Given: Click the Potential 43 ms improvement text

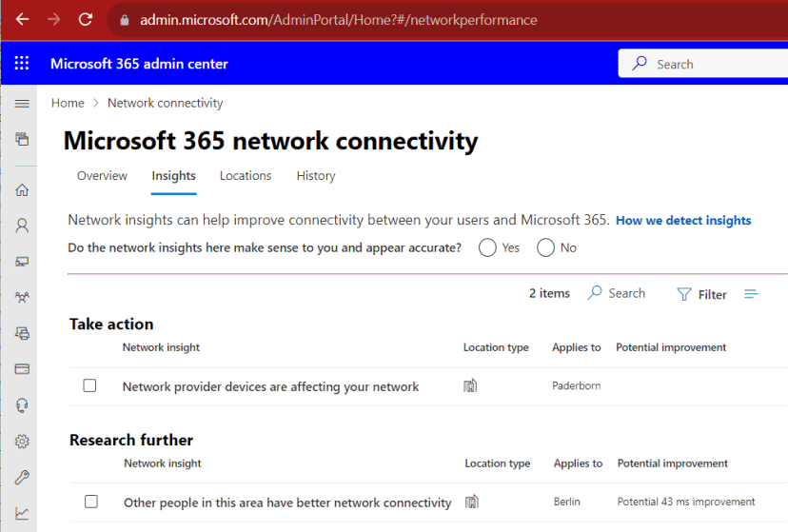Looking at the screenshot, I should click(x=686, y=502).
